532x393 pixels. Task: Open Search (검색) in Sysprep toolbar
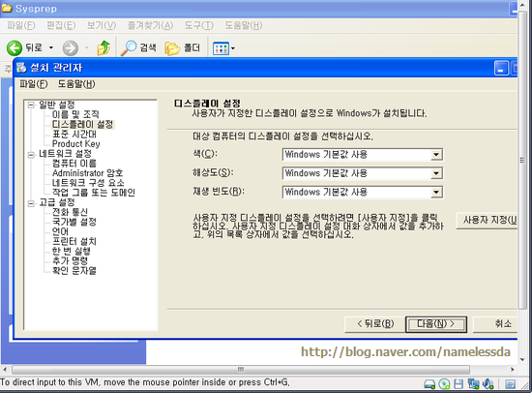tap(138, 47)
